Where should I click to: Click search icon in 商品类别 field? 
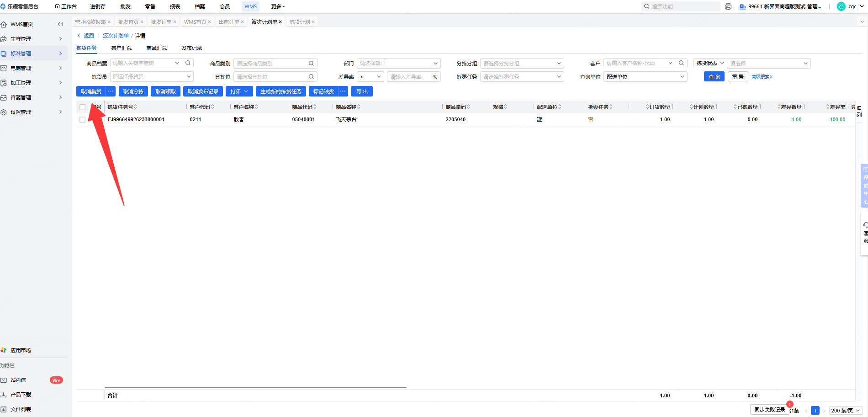pos(311,64)
